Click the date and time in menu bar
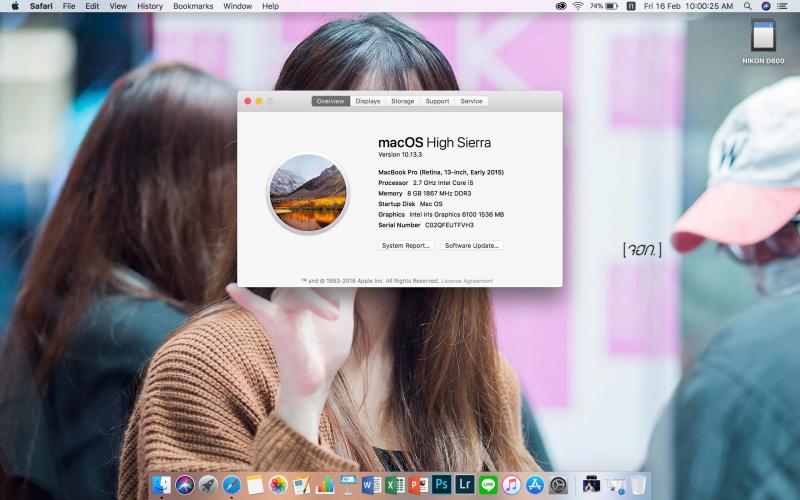The height and width of the screenshot is (500, 800). click(x=688, y=6)
